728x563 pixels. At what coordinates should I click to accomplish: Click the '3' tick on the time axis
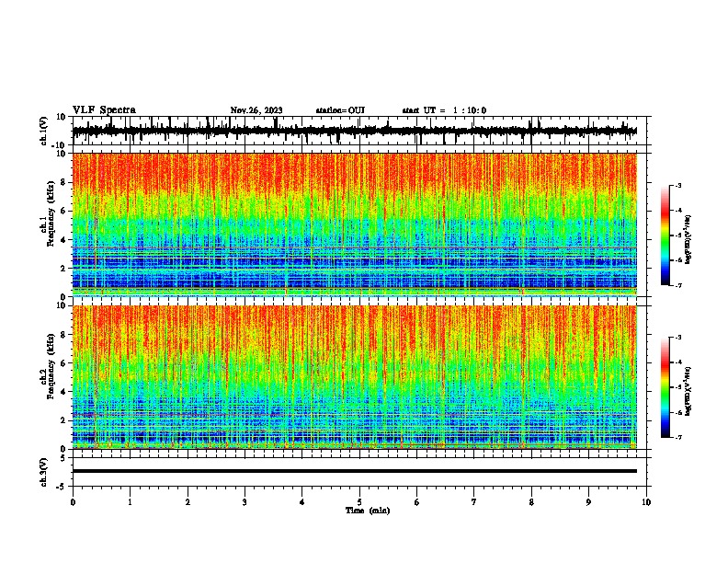(x=245, y=502)
